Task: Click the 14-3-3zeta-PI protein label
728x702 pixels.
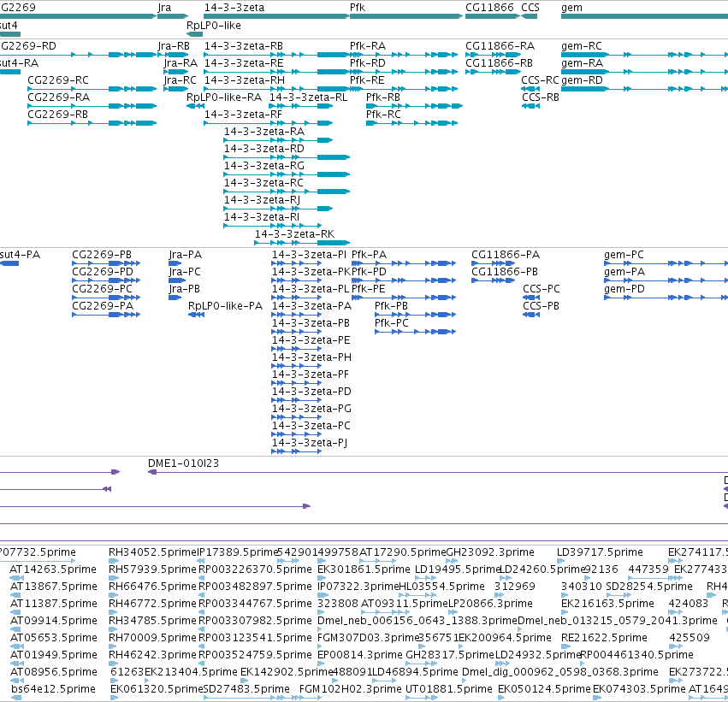Action: coord(309,255)
